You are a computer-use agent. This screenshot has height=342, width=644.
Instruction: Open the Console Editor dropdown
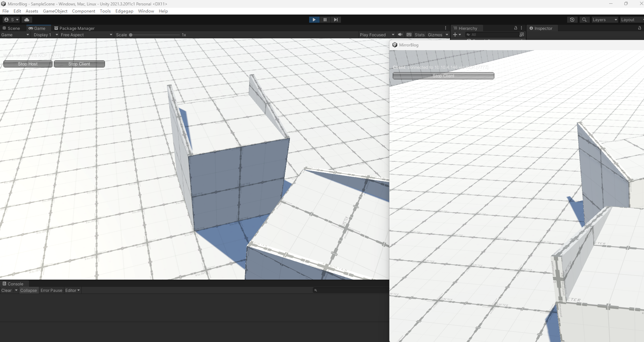tap(72, 290)
